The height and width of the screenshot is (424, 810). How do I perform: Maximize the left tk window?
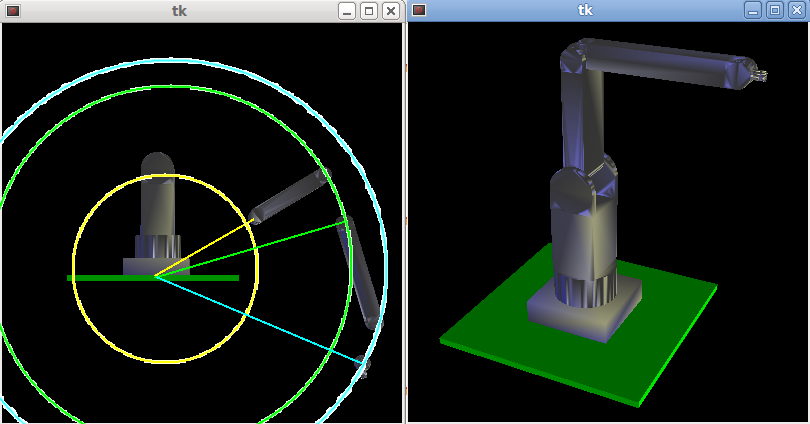[x=369, y=11]
